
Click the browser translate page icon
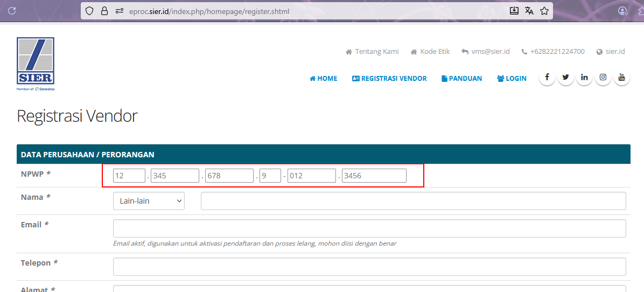pos(529,11)
